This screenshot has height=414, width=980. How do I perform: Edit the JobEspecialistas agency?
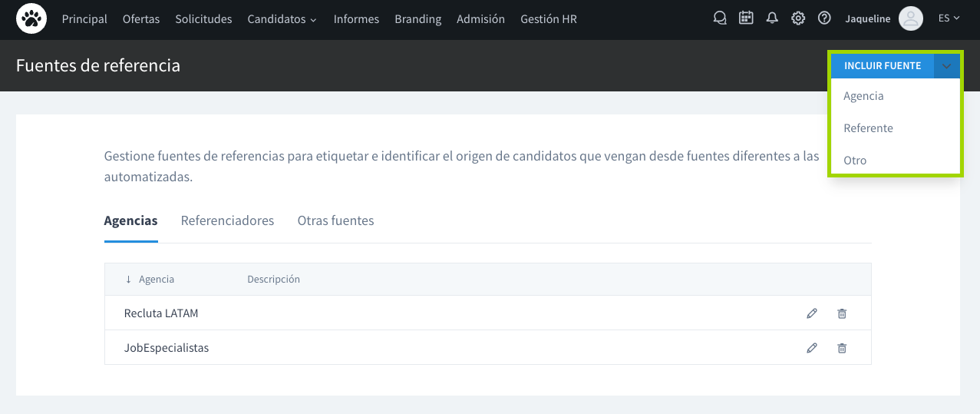[x=812, y=348]
